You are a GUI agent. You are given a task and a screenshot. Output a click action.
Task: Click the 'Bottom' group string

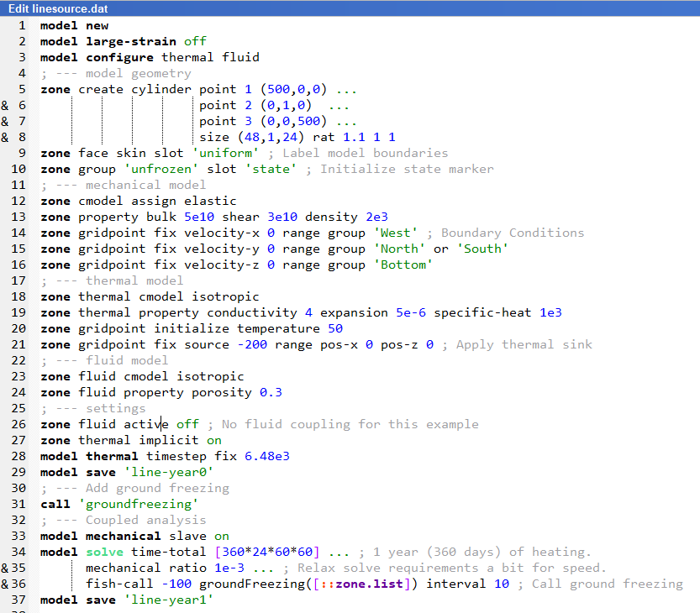(x=403, y=265)
